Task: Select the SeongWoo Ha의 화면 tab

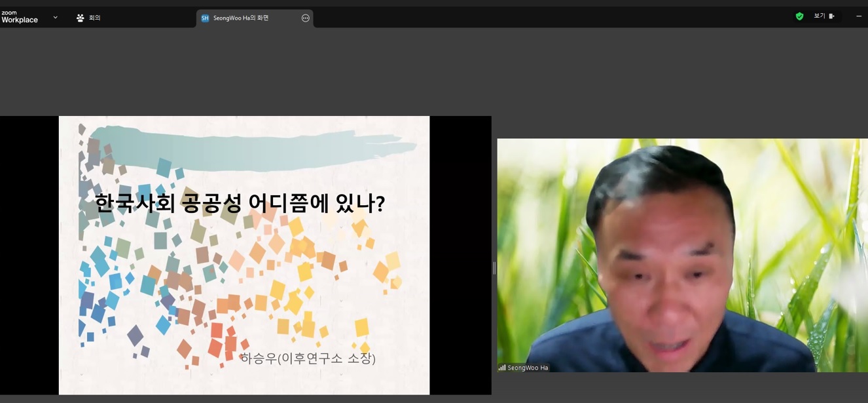Action: pos(241,18)
